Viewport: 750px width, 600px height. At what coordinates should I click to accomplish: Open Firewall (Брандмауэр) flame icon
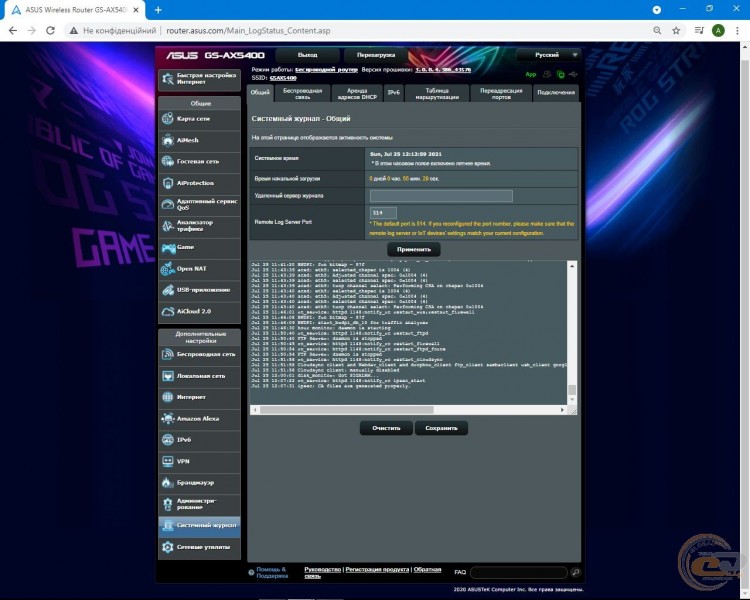[167, 482]
